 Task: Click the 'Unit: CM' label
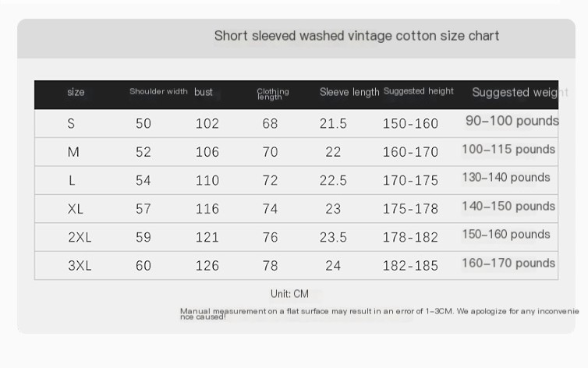tap(289, 294)
